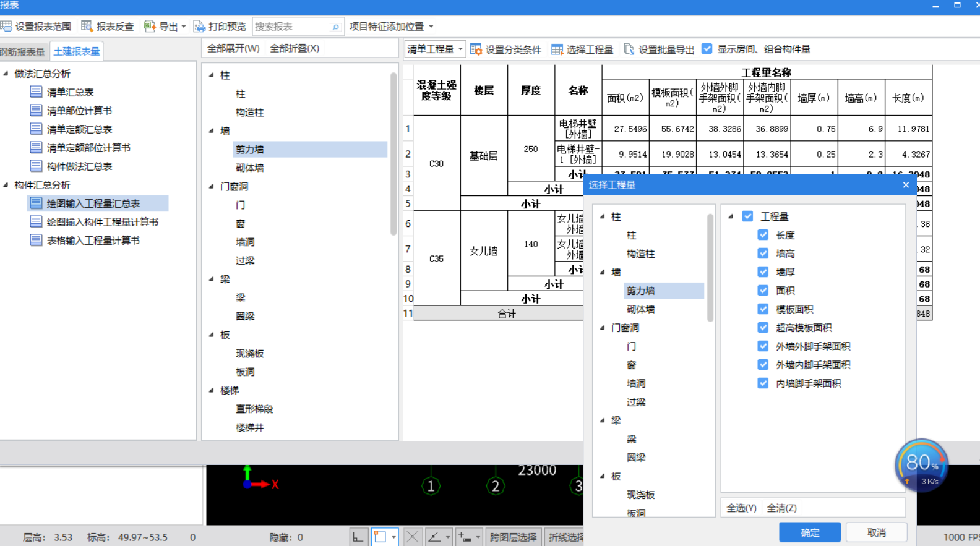Collapse the 梁 node in dialog tree

click(x=603, y=420)
